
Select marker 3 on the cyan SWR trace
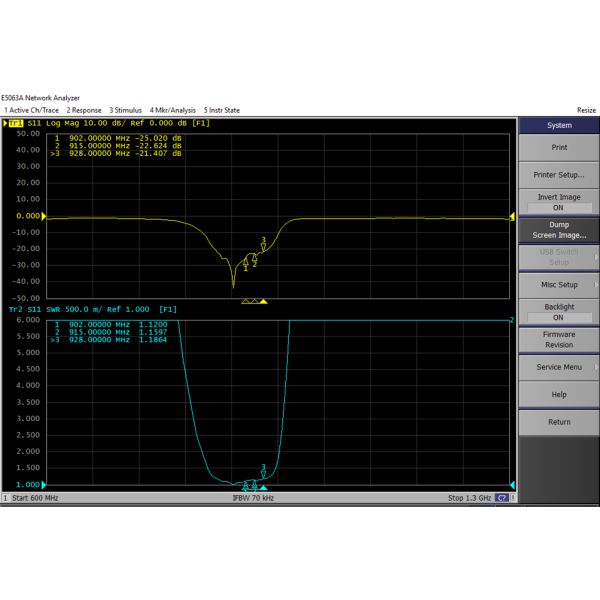click(263, 472)
